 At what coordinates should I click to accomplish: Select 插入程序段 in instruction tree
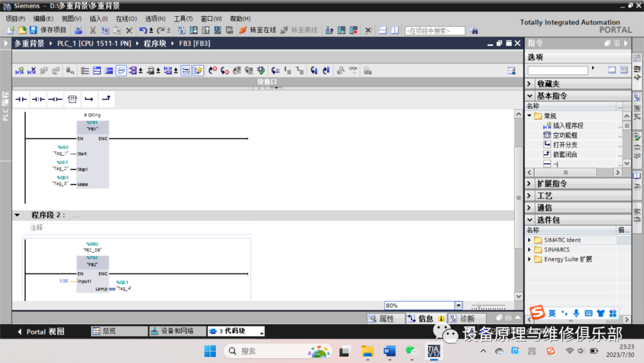point(568,125)
